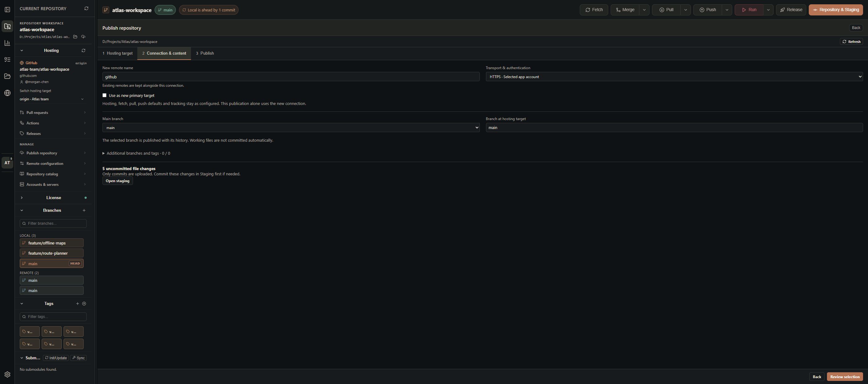Click Back in Publish repository header
This screenshot has height=384, width=868.
pos(856,28)
